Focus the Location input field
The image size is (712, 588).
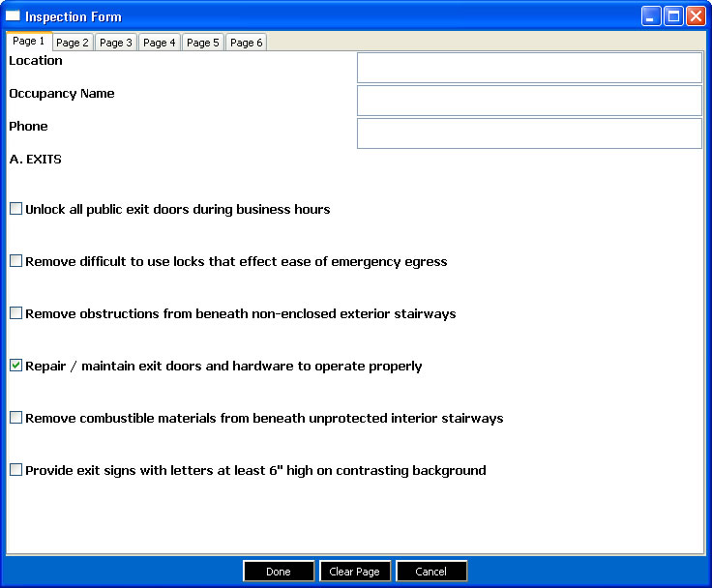pyautogui.click(x=529, y=68)
